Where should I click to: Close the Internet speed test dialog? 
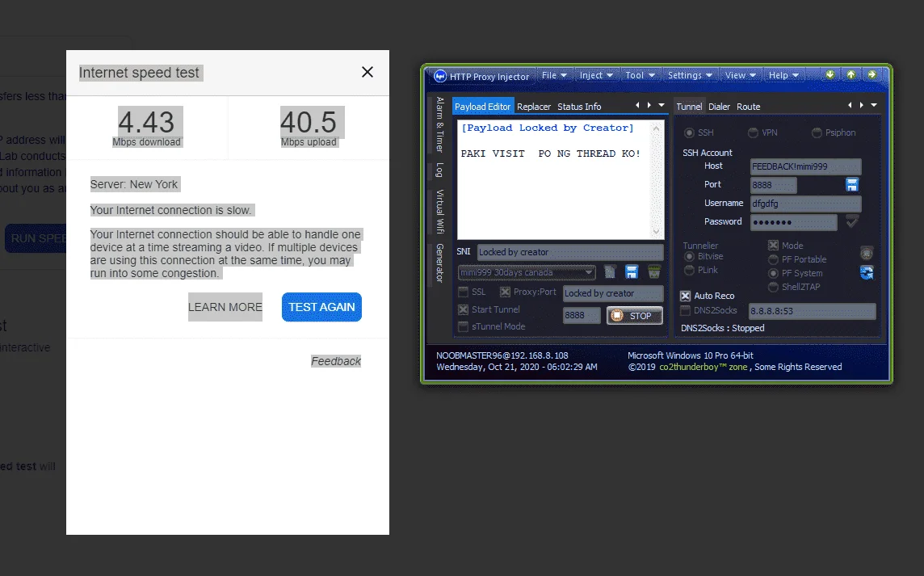(367, 72)
